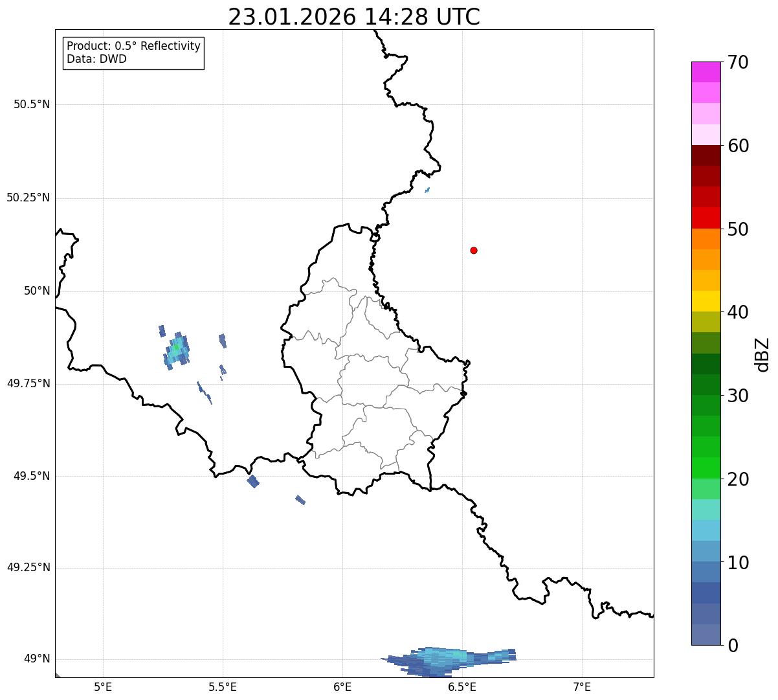778x700 pixels.
Task: Click the 49.75°N latitude label
Action: coord(28,383)
